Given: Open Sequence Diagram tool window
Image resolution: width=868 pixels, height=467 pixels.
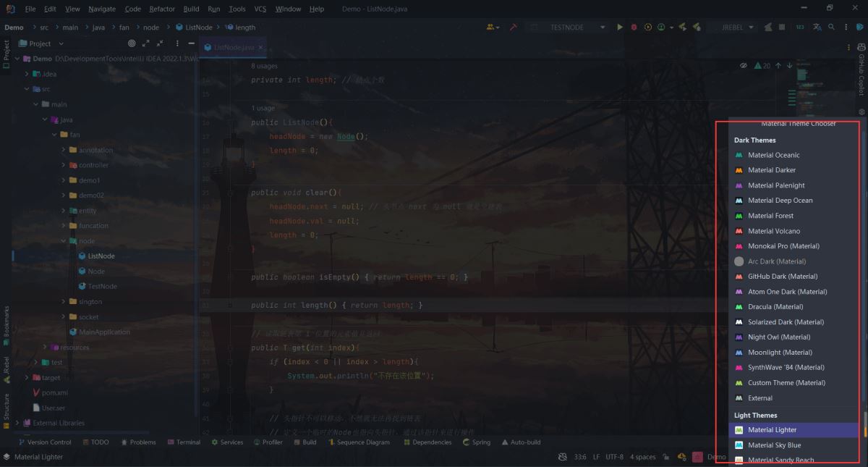Looking at the screenshot, I should coord(358,442).
